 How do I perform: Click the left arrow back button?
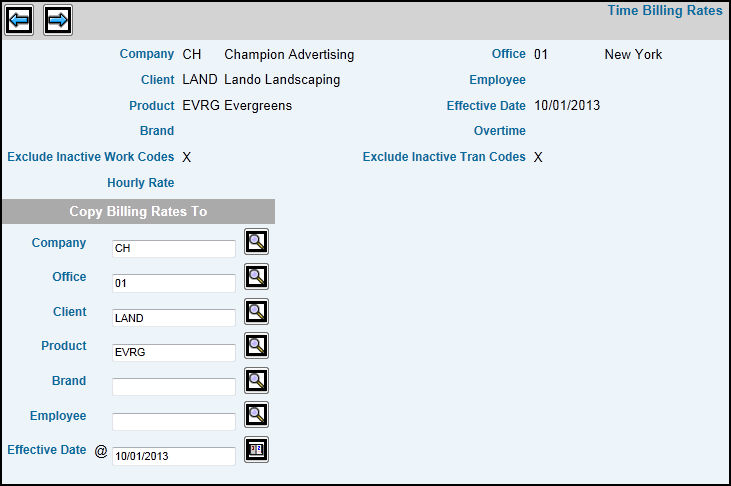[19, 19]
